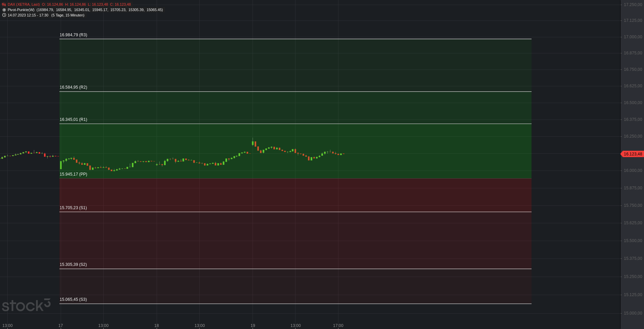
Task: Click the Pivot-Punkte indicator circle icon
Action: click(4, 10)
